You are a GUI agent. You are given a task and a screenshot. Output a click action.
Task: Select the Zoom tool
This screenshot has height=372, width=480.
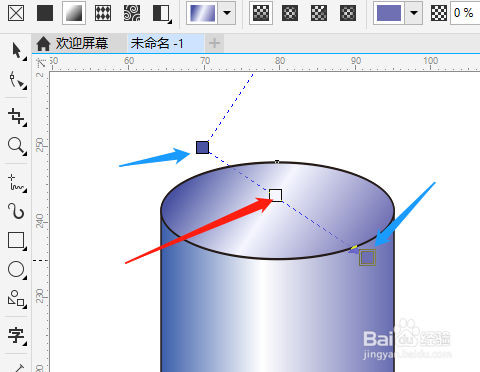[x=17, y=146]
